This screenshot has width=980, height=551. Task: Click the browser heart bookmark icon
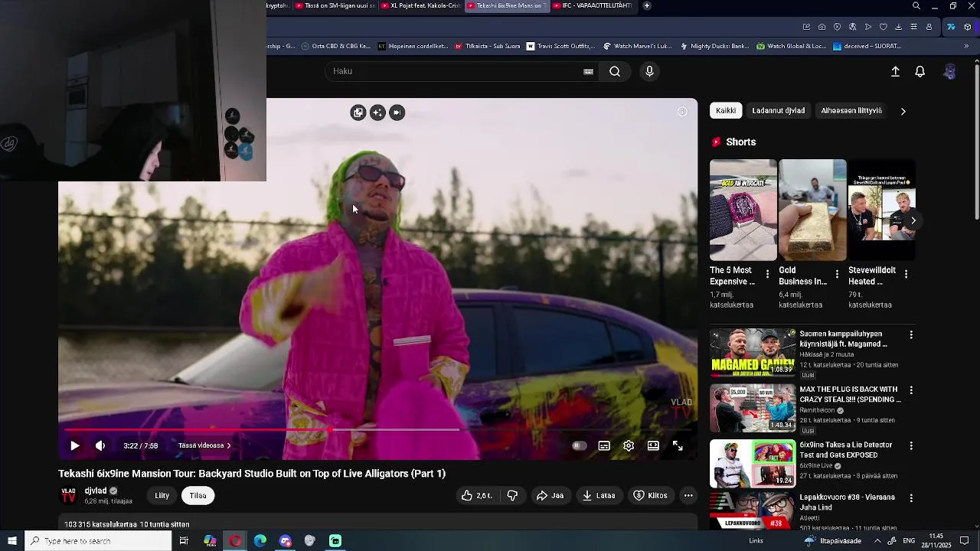click(883, 27)
